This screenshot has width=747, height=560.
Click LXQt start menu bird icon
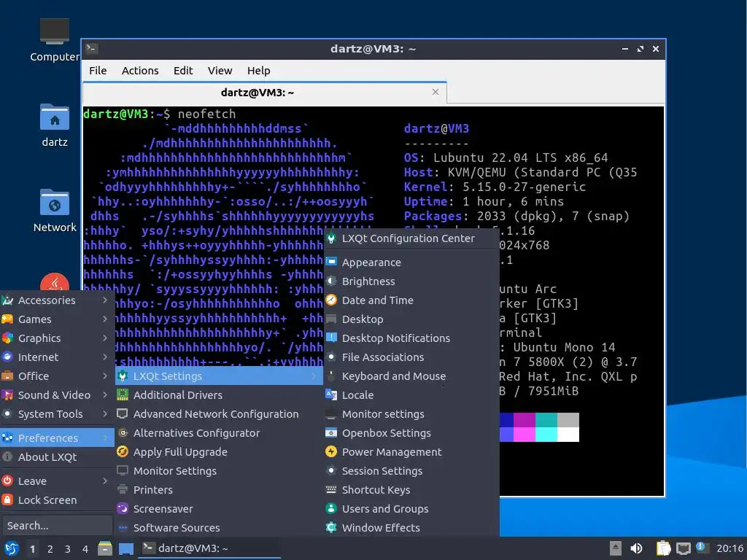pyautogui.click(x=12, y=548)
